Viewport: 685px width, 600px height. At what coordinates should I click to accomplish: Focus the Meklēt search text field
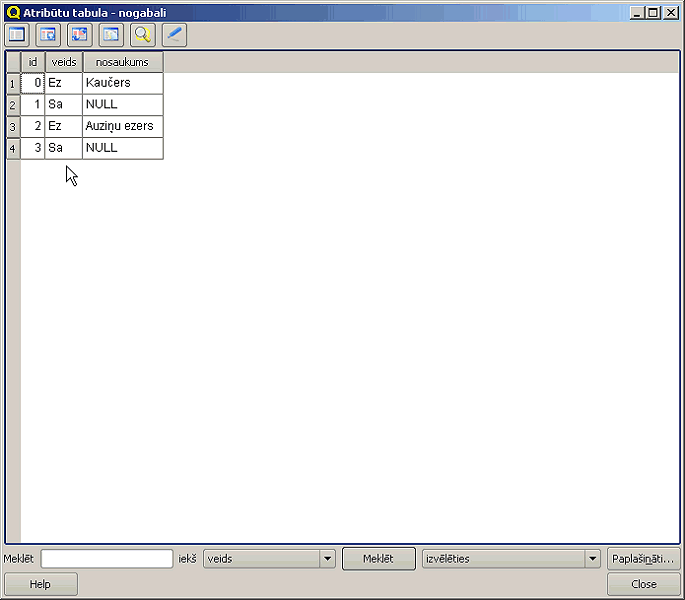(107, 558)
